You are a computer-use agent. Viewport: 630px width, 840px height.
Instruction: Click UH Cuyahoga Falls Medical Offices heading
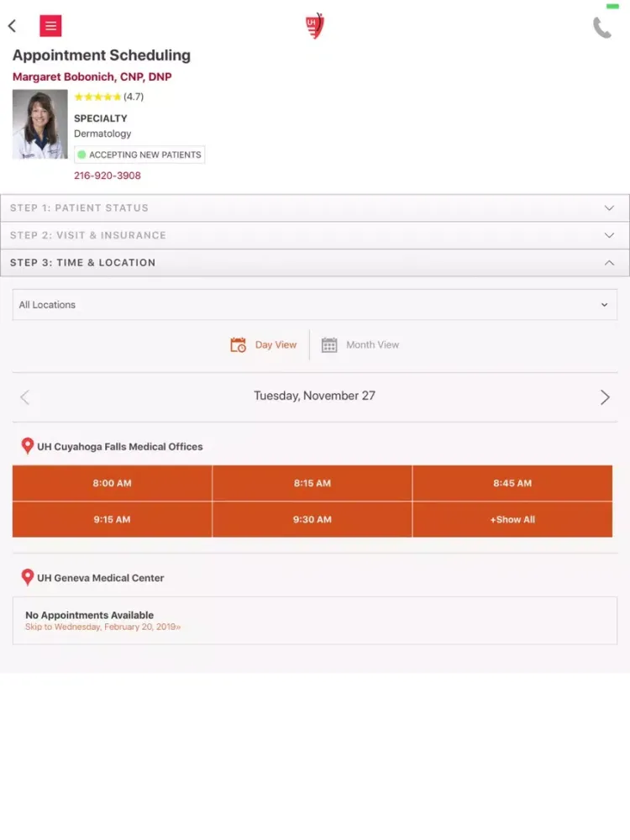coord(120,447)
